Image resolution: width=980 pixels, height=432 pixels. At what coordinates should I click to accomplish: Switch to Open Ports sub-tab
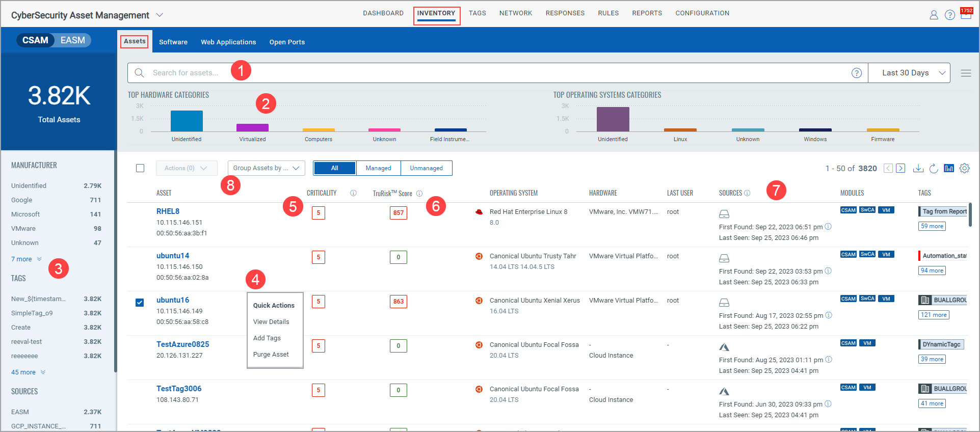pyautogui.click(x=287, y=42)
